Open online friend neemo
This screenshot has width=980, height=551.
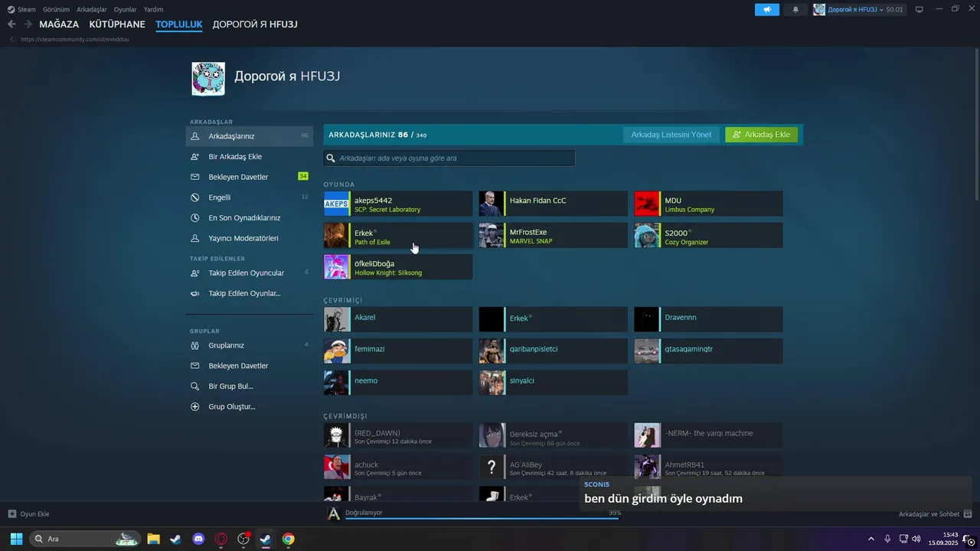pyautogui.click(x=398, y=383)
